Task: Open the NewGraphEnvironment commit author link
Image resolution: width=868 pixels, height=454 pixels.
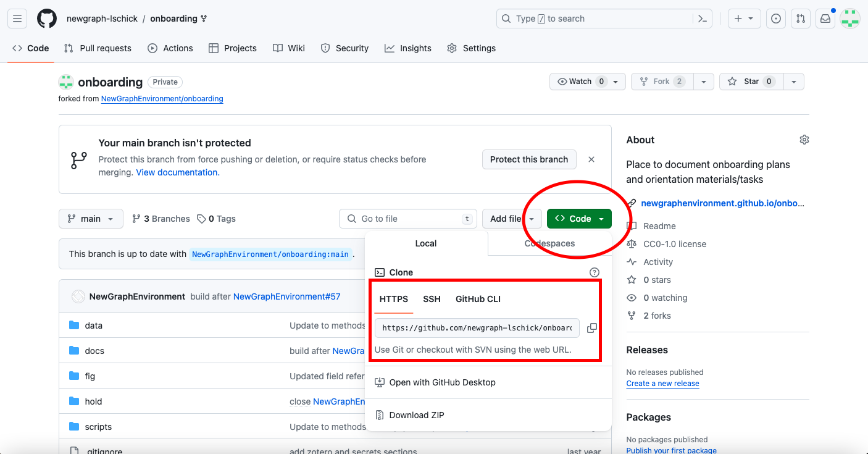Action: click(x=137, y=296)
